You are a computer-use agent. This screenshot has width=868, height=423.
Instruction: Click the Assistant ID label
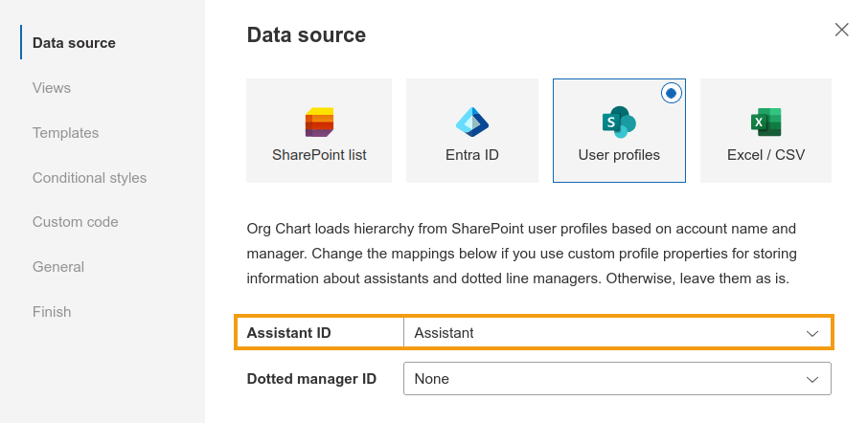(x=289, y=333)
